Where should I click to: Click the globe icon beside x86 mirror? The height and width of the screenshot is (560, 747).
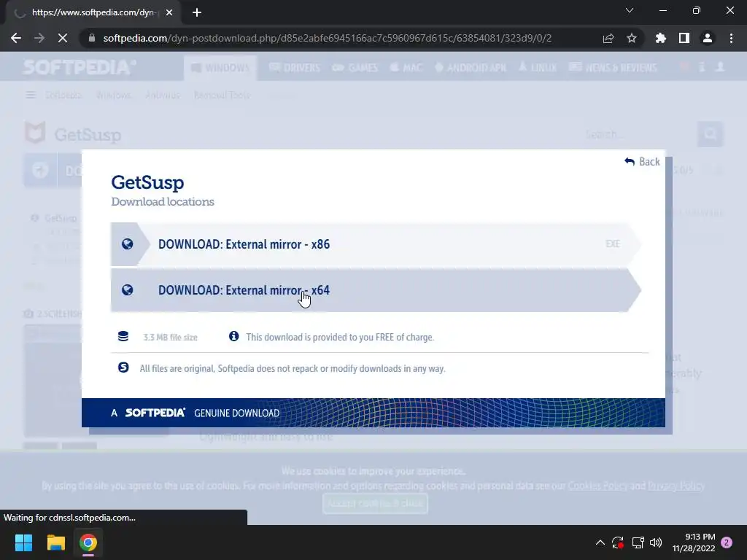[127, 244]
